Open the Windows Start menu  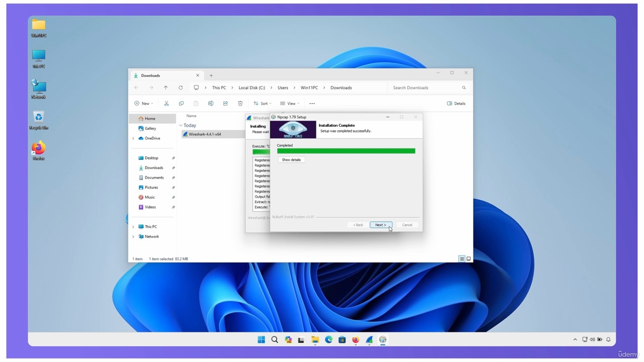[261, 340]
